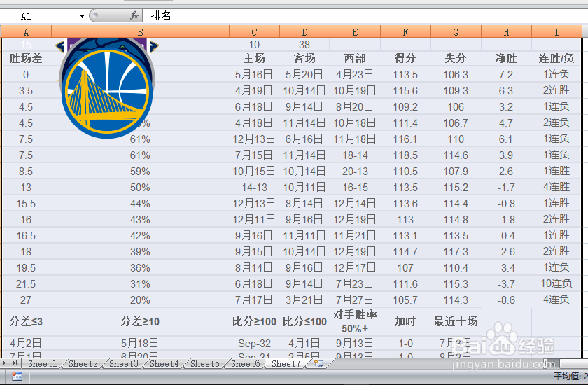Switch to the Sheet4 tab
The height and width of the screenshot is (385, 588).
(x=164, y=363)
